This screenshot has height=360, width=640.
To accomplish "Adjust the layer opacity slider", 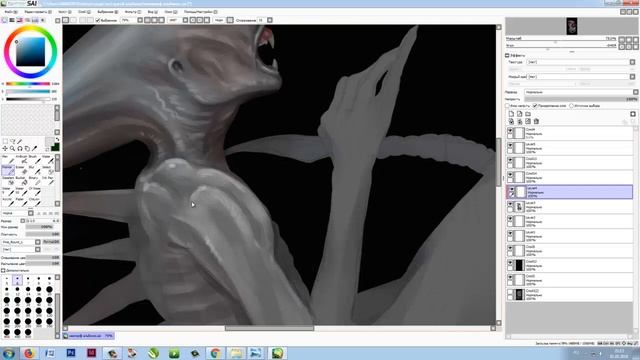I will [x=581, y=99].
